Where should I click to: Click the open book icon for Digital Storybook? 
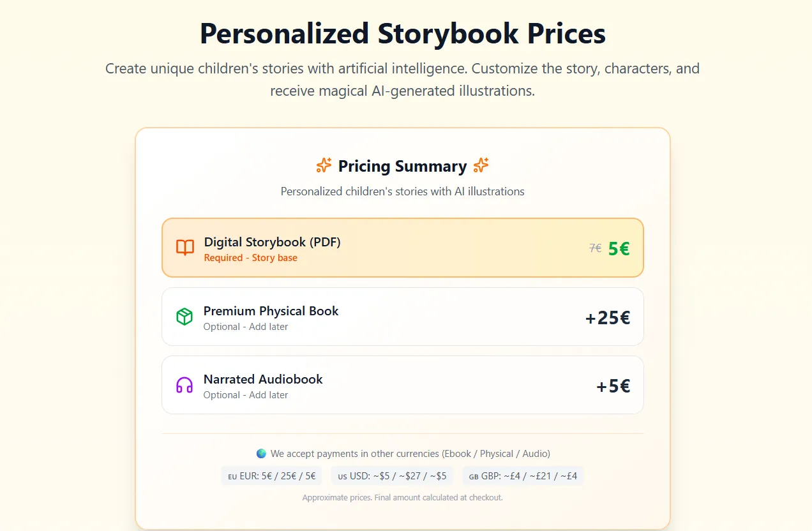[x=185, y=248]
